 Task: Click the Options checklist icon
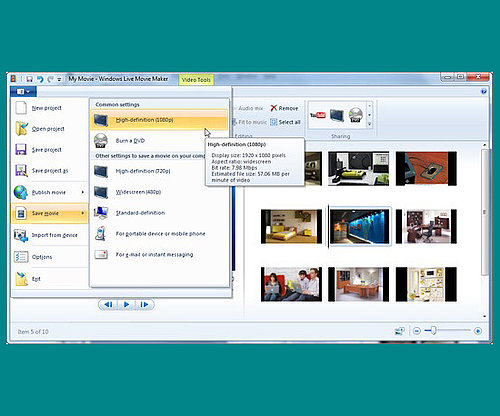[21, 257]
